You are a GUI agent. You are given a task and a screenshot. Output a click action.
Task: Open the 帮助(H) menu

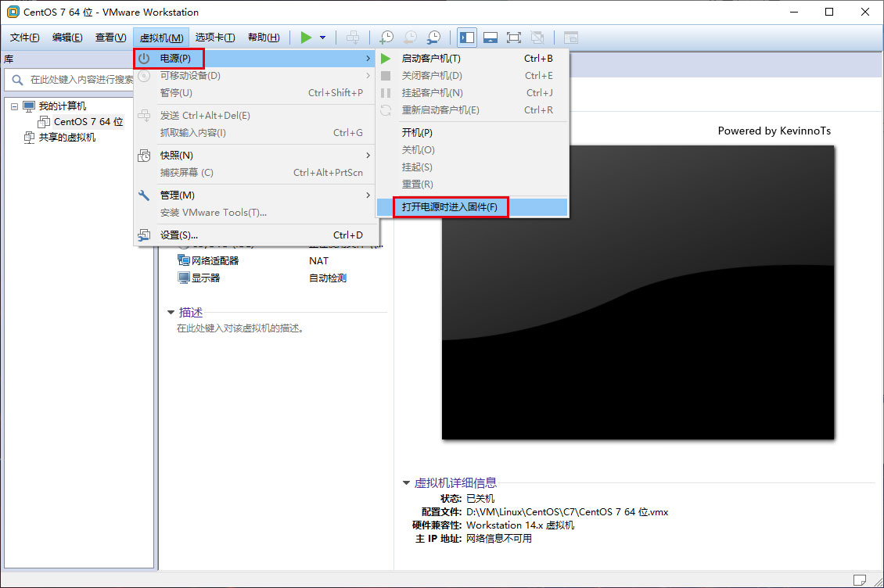tap(264, 38)
